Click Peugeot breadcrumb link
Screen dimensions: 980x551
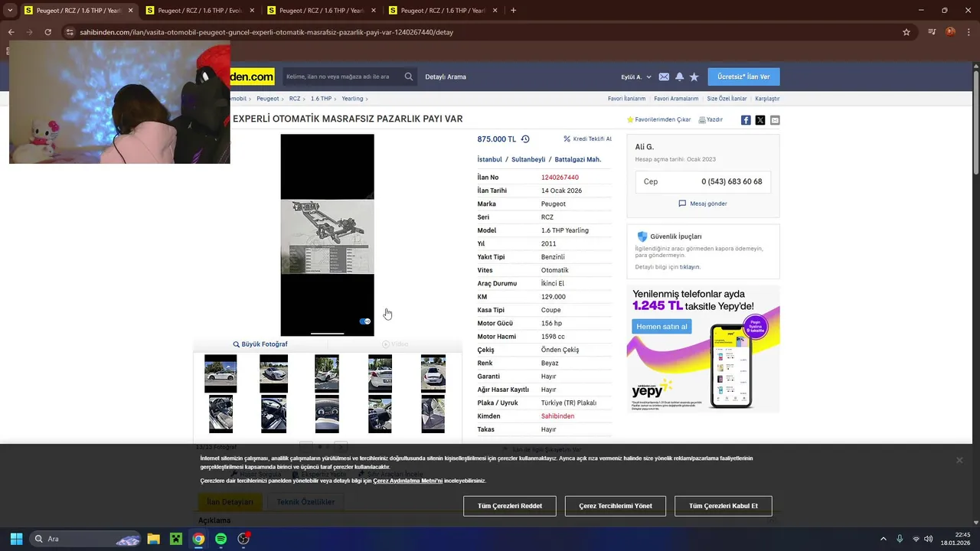tap(268, 99)
